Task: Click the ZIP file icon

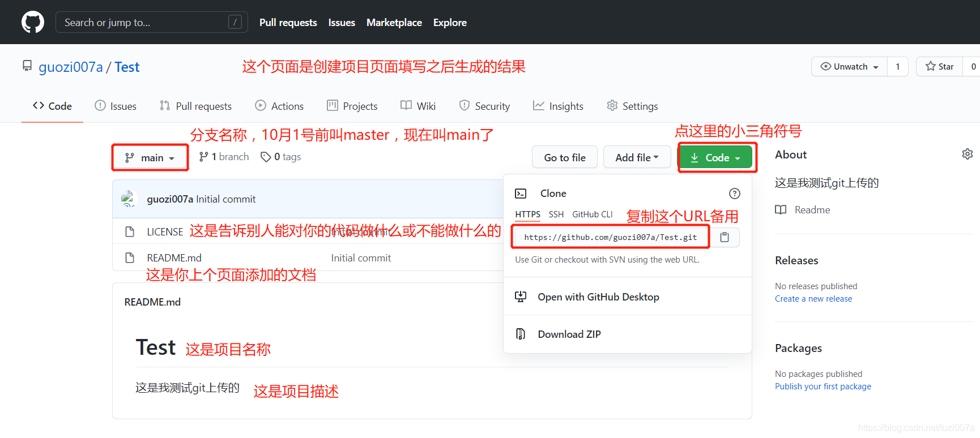Action: (521, 334)
